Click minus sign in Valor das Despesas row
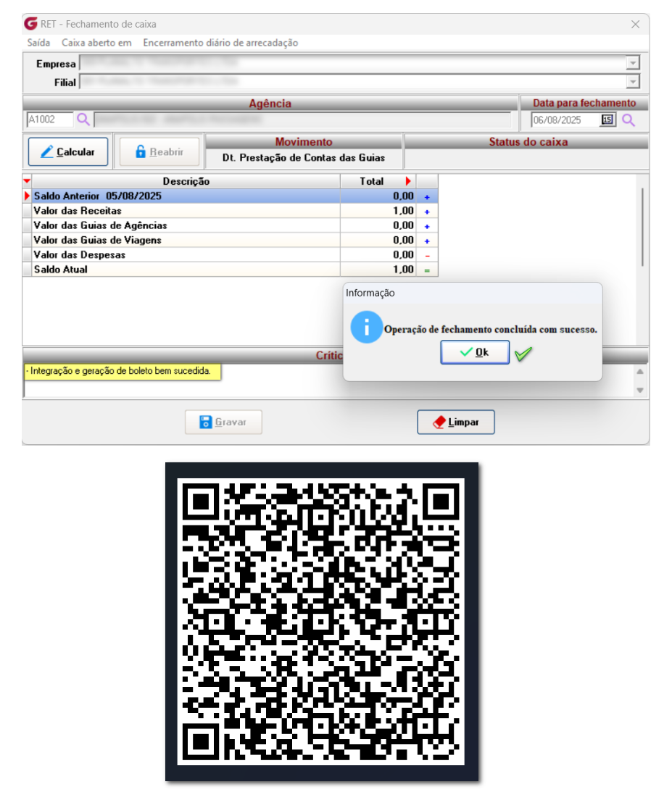Image resolution: width=672 pixels, height=808 pixels. [427, 256]
